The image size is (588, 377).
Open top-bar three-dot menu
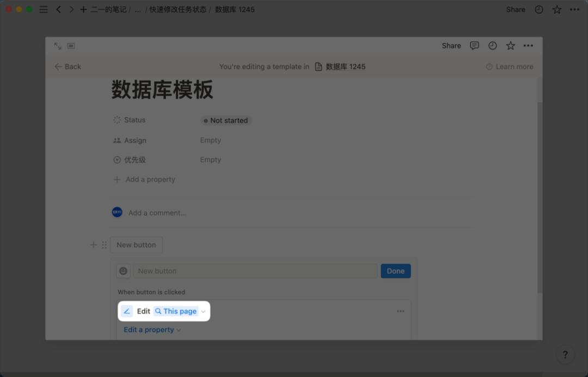(574, 9)
